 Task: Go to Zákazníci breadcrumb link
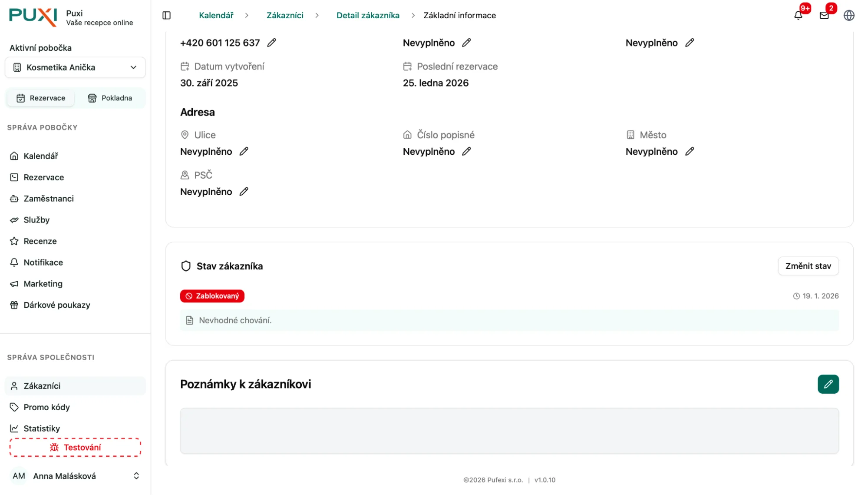coord(285,15)
